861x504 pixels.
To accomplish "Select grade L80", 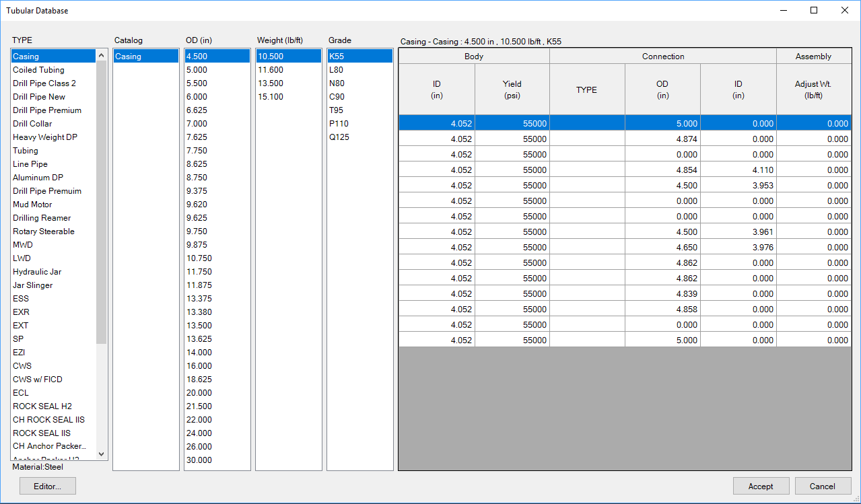I will click(x=336, y=70).
